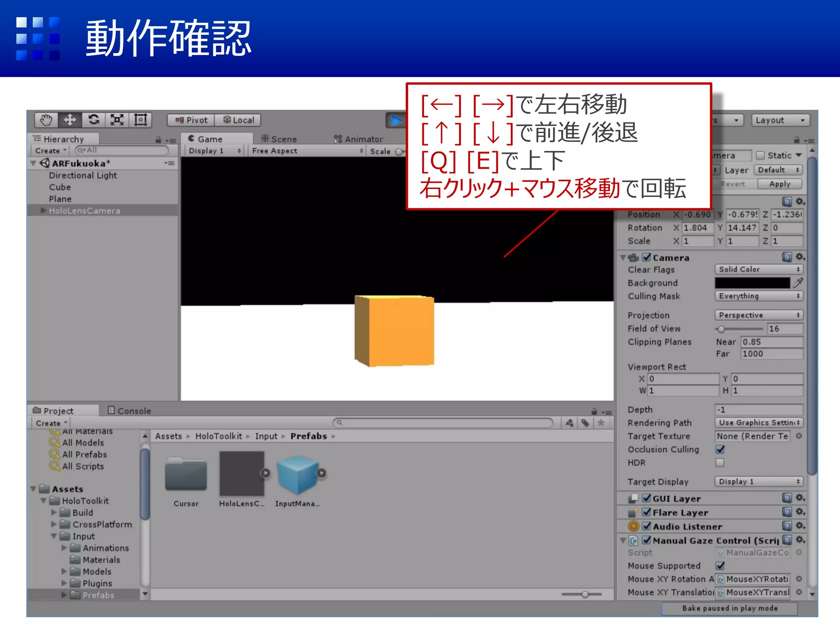Viewport: 840px width, 630px height.
Task: Select Directional Light in Hierarchy
Action: pyautogui.click(x=82, y=175)
